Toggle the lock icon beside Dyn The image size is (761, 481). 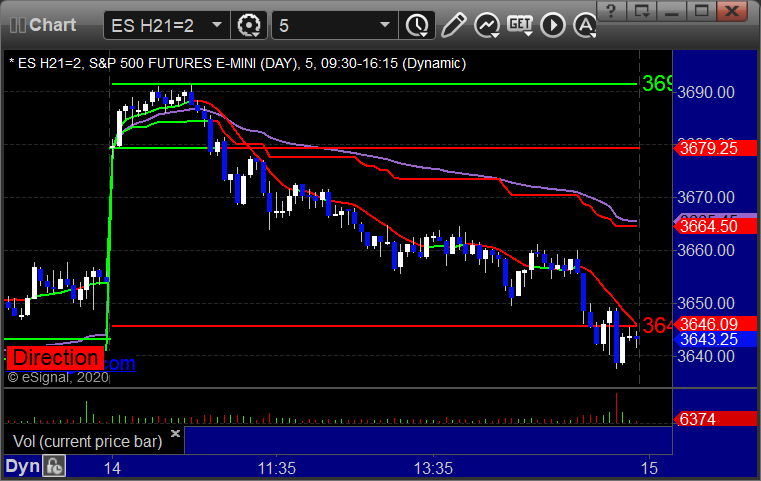pos(54,466)
